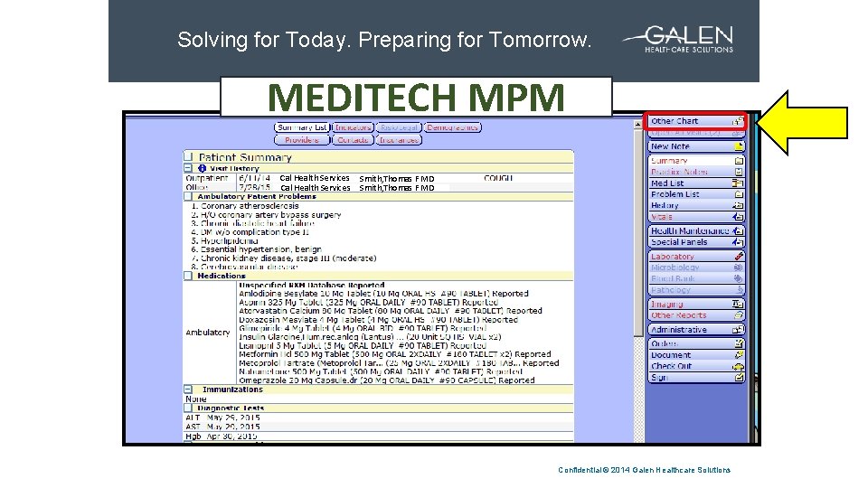Switch to the Summary List tab

(x=302, y=127)
